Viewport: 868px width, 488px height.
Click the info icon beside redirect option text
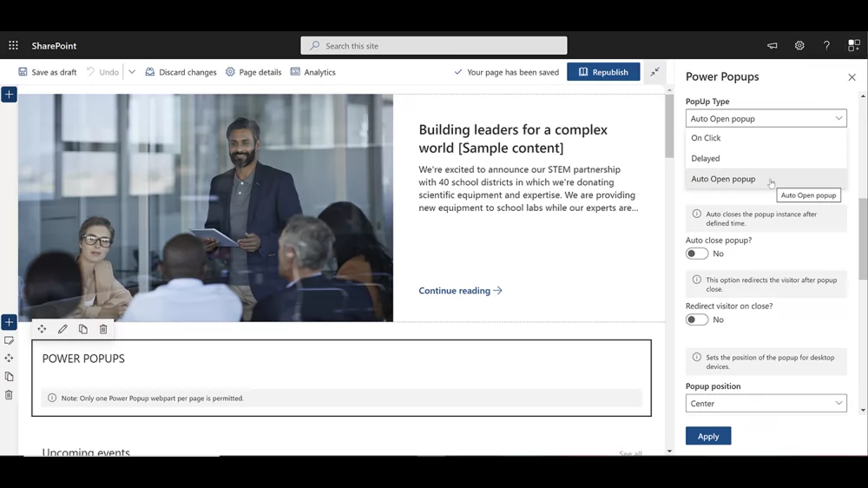(x=697, y=280)
